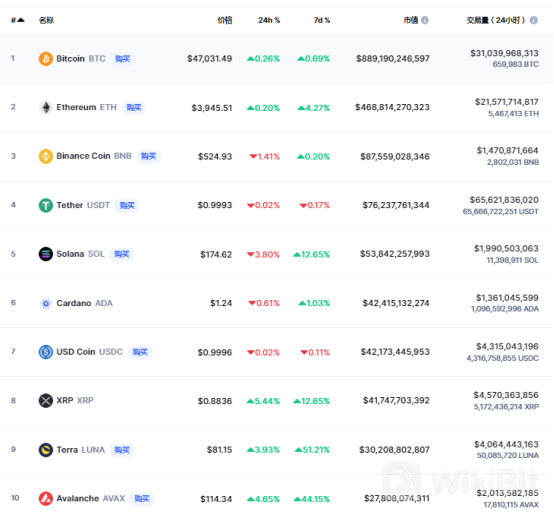Viewport: 554px width, 518px height.
Task: Click the Cardano blue dotted logo
Action: [x=46, y=303]
